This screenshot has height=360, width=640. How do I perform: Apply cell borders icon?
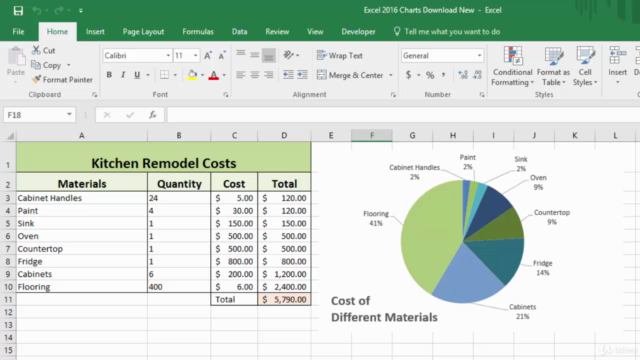[x=164, y=75]
